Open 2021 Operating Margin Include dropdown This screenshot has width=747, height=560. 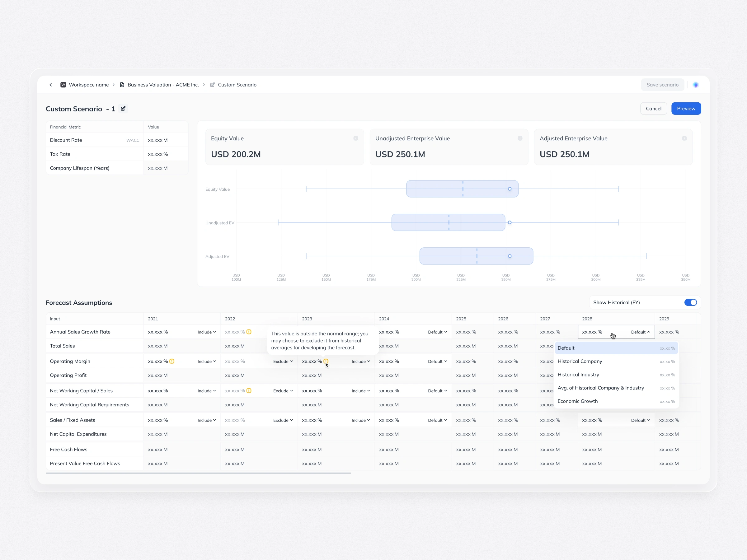pyautogui.click(x=207, y=362)
